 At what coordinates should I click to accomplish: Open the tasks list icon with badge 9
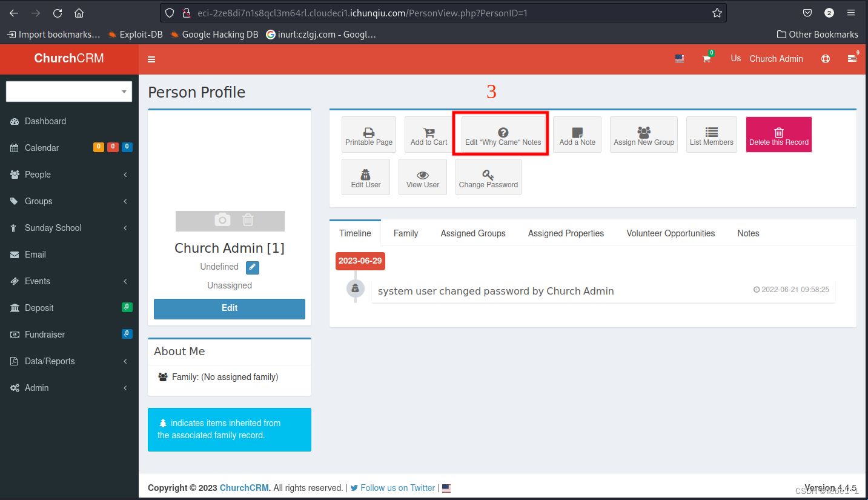(853, 58)
